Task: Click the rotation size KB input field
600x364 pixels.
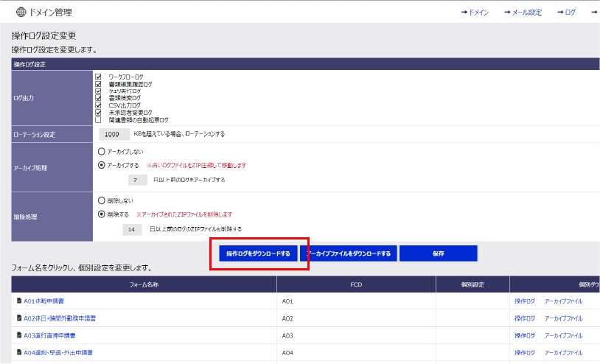Action: (x=113, y=134)
